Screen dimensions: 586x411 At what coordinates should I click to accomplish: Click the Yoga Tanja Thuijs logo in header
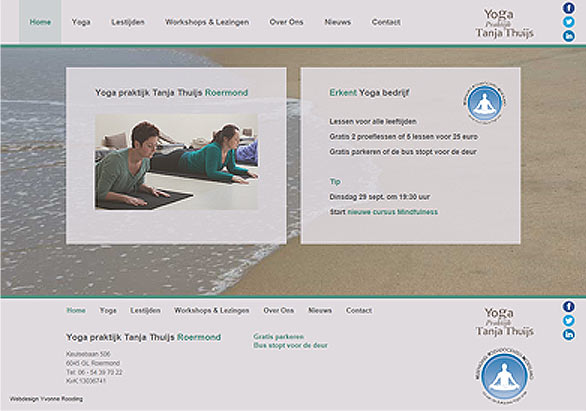(x=504, y=24)
